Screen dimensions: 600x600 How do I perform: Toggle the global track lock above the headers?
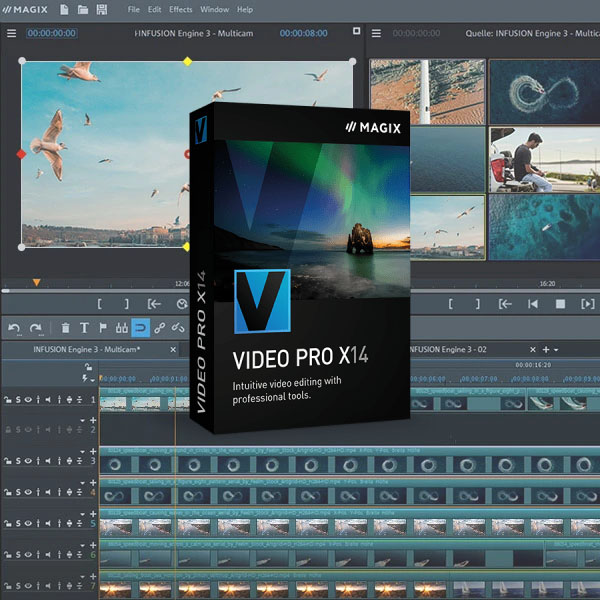point(88,367)
